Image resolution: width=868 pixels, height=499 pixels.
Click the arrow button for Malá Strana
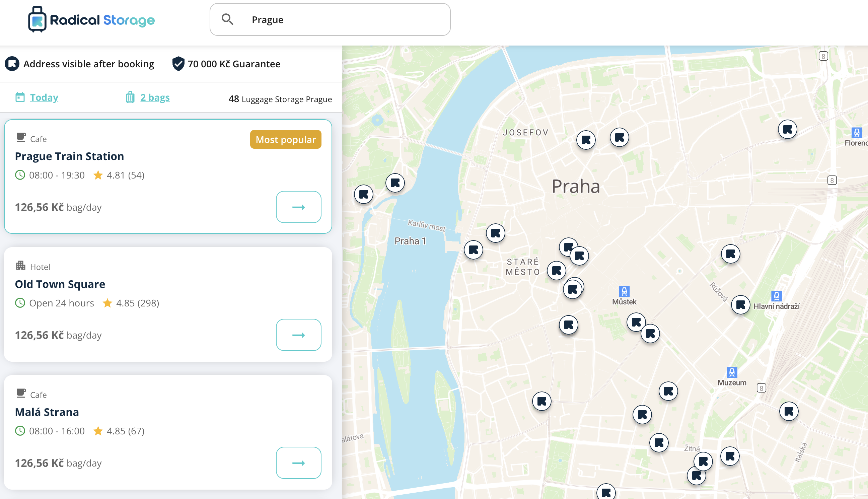click(x=298, y=463)
